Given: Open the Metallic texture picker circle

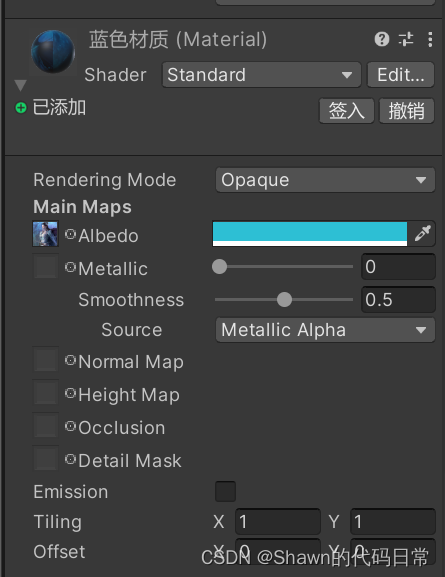Looking at the screenshot, I should click(70, 267).
